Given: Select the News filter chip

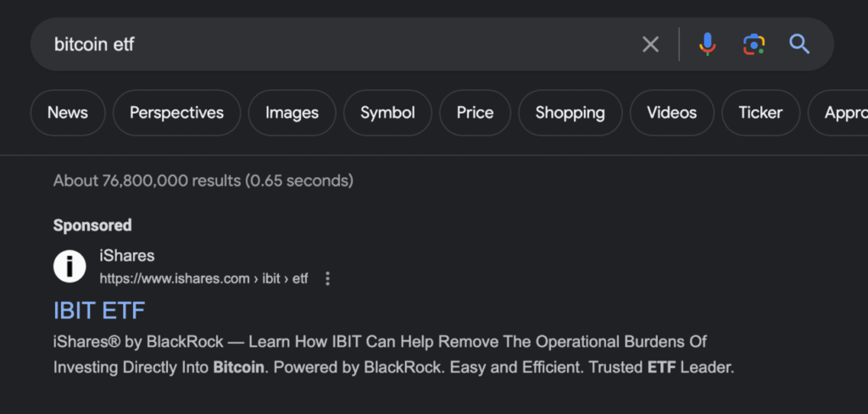Looking at the screenshot, I should [68, 113].
